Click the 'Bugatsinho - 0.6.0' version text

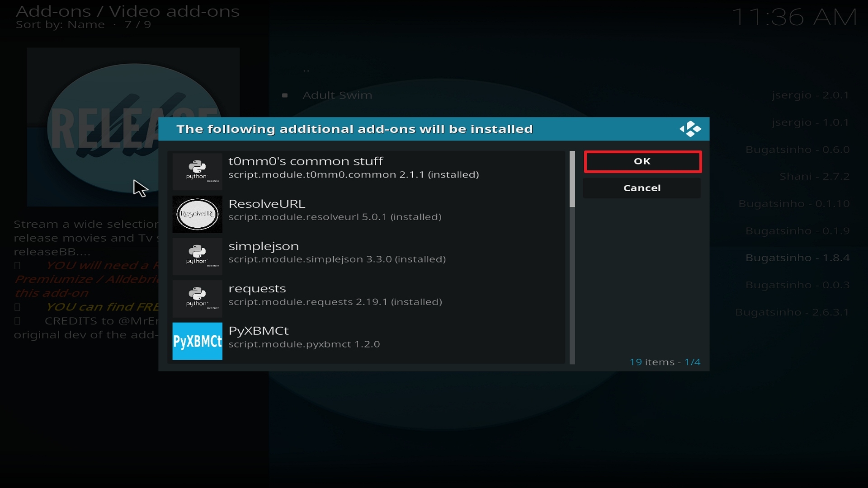pos(797,150)
